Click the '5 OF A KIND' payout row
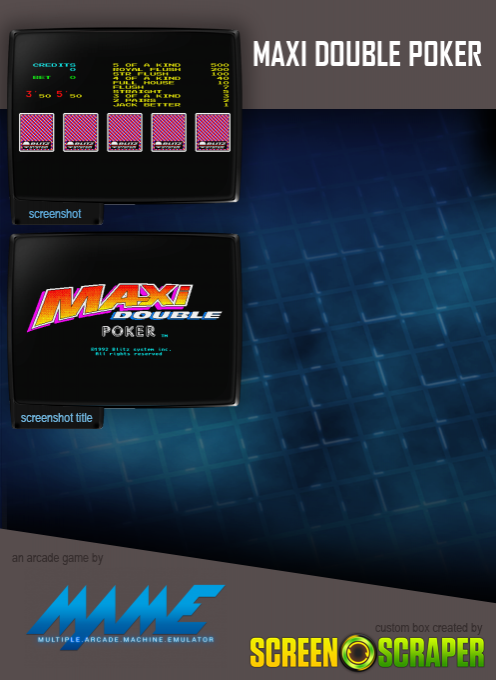 171,65
